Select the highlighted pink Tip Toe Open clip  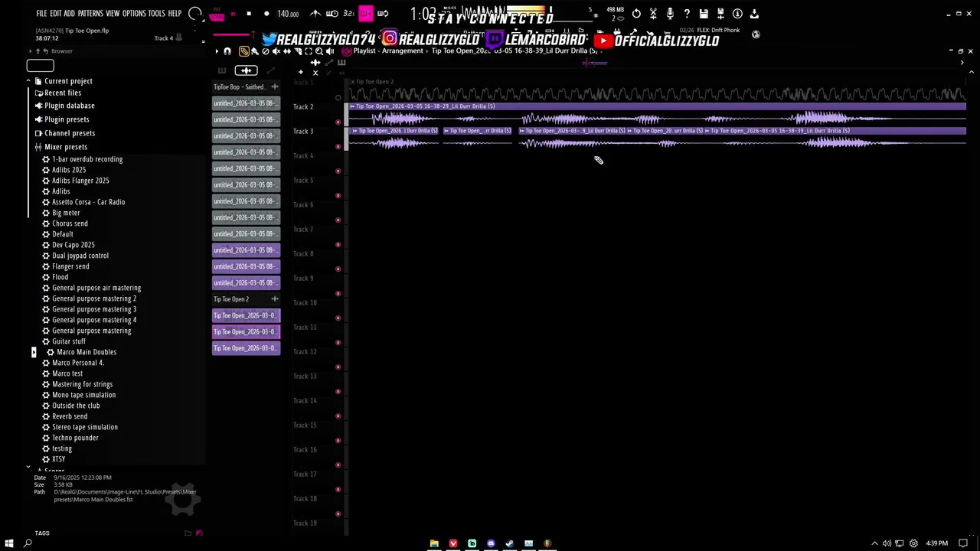click(246, 331)
